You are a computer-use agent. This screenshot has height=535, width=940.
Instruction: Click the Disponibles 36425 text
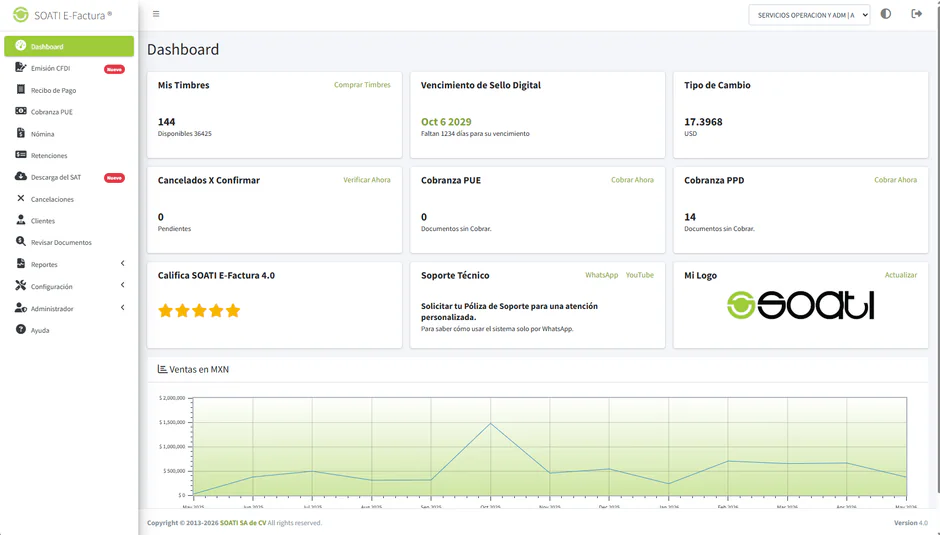click(185, 133)
